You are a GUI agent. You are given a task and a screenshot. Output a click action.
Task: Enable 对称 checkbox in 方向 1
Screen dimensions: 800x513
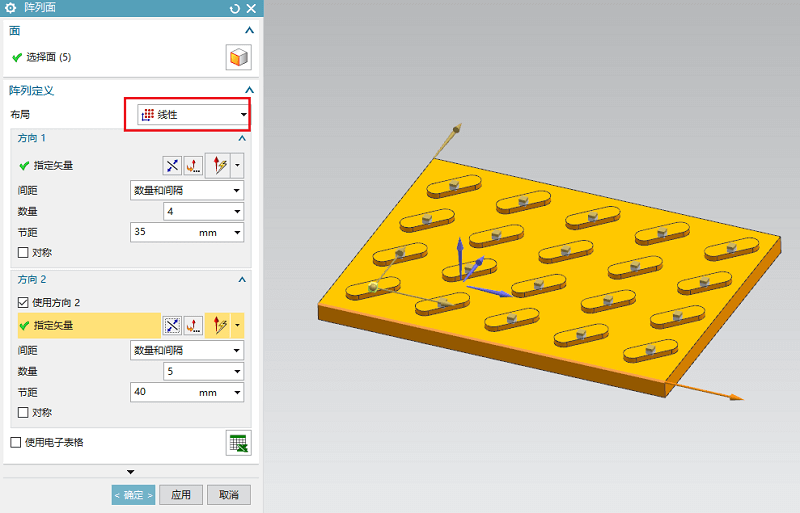(23, 253)
